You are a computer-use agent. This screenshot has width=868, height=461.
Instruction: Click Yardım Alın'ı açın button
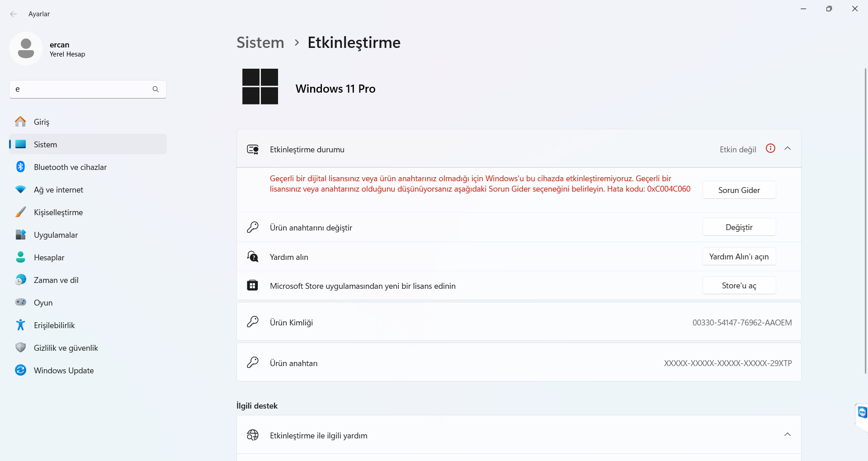pos(739,256)
